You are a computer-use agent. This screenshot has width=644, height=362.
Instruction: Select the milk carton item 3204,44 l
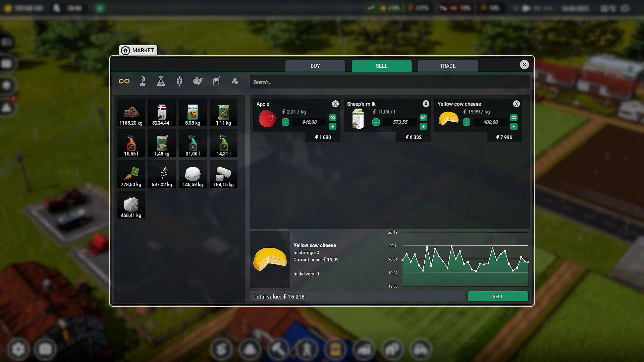click(x=162, y=112)
